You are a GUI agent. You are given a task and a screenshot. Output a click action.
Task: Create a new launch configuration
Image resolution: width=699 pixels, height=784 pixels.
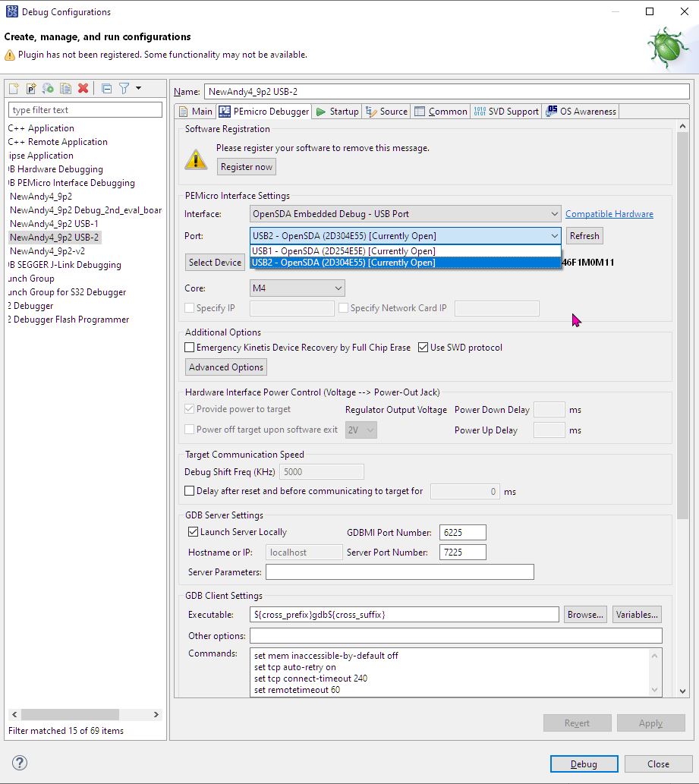click(x=14, y=88)
